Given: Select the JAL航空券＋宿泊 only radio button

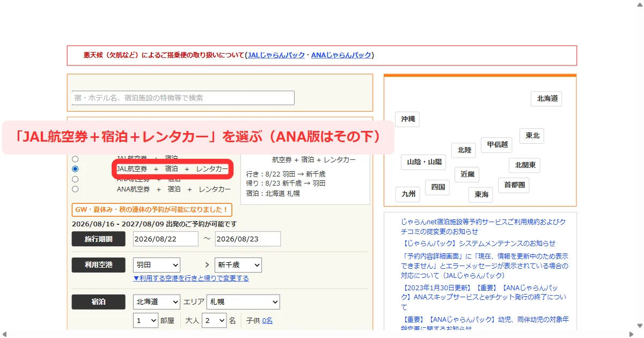Looking at the screenshot, I should pos(75,159).
